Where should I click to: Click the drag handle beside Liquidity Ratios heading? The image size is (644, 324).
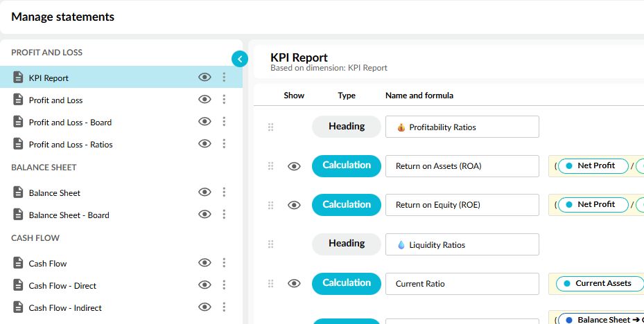click(271, 244)
